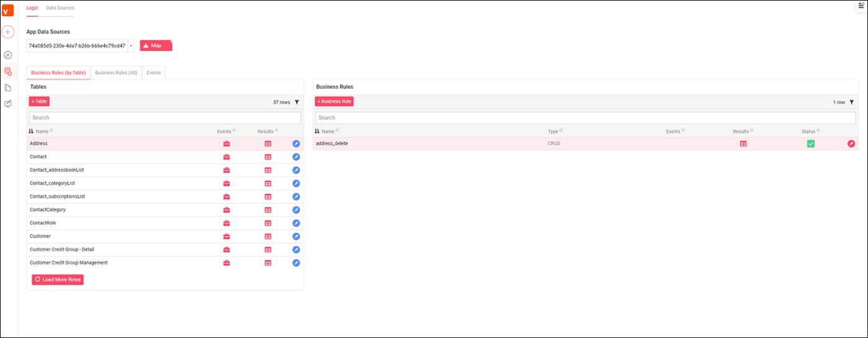Viewport: 868px width, 338px height.
Task: Open Results grid icon for Customer table
Action: 268,236
